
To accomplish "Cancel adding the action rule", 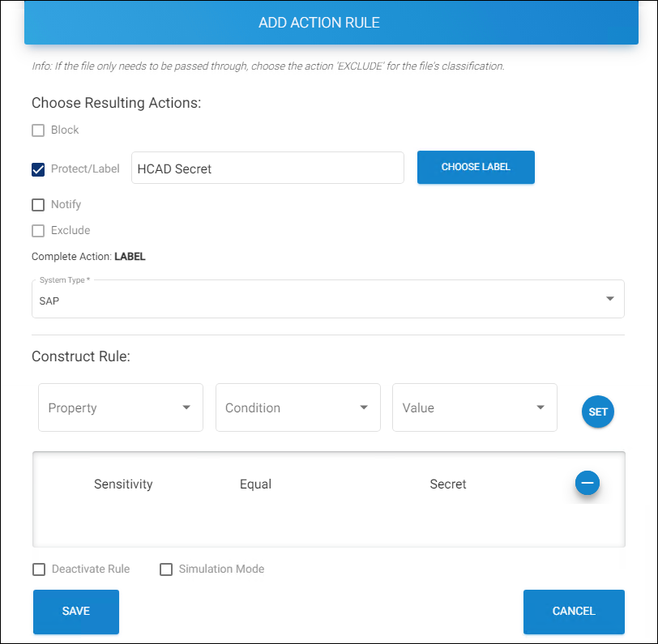I will tap(574, 612).
